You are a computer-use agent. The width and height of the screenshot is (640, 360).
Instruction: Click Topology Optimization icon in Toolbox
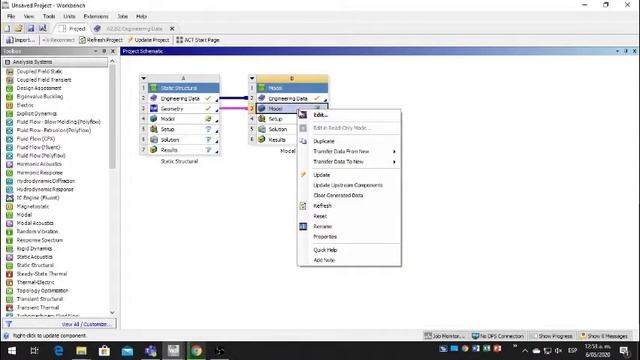click(x=9, y=291)
